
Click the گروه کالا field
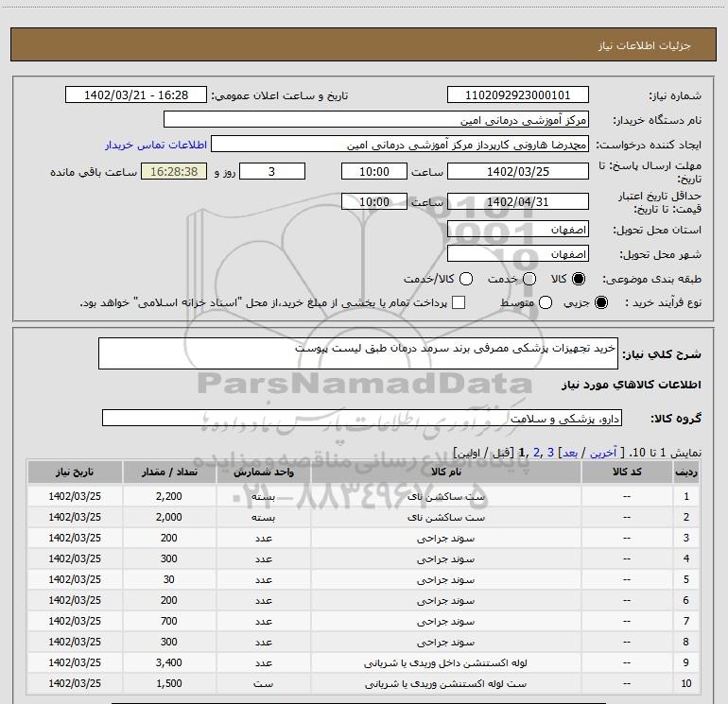(x=362, y=418)
